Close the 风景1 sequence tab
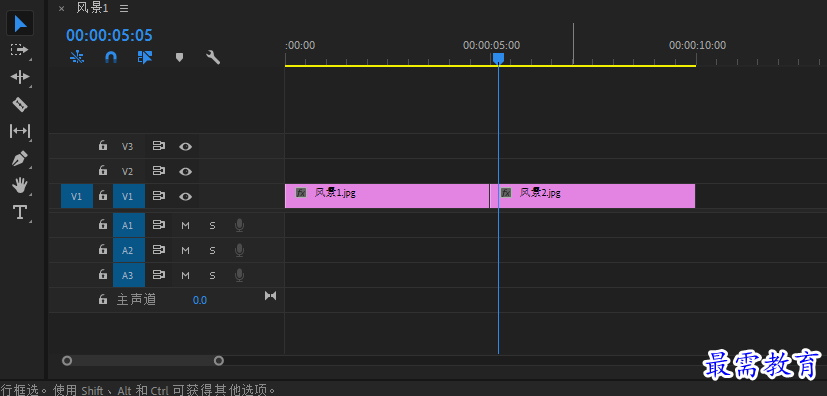 [61, 8]
